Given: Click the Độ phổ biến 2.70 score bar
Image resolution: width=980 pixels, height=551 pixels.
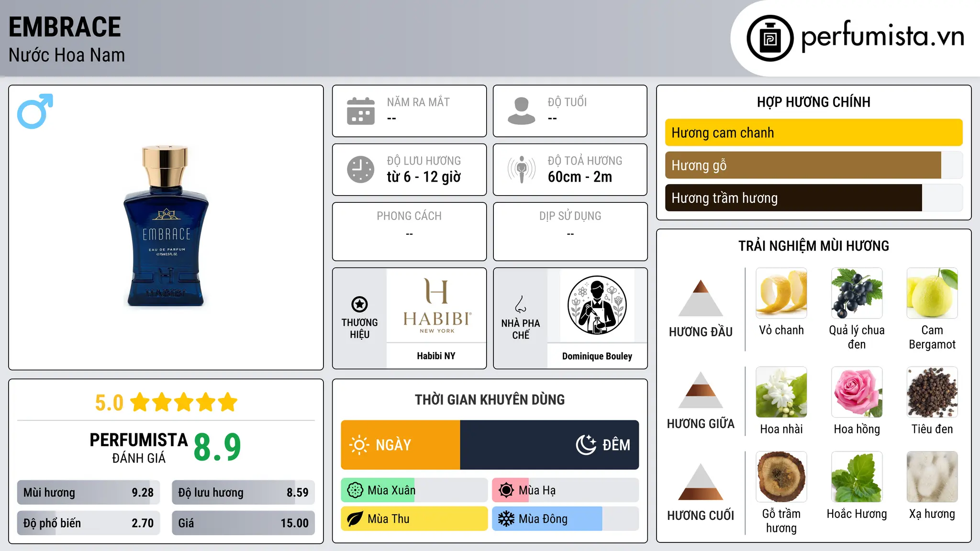Looking at the screenshot, I should pyautogui.click(x=89, y=523).
